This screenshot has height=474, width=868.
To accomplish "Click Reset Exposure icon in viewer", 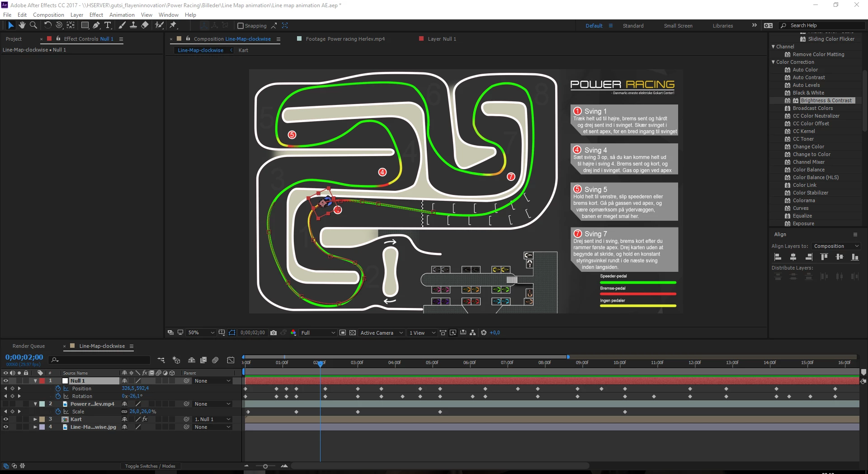I will [x=484, y=332].
